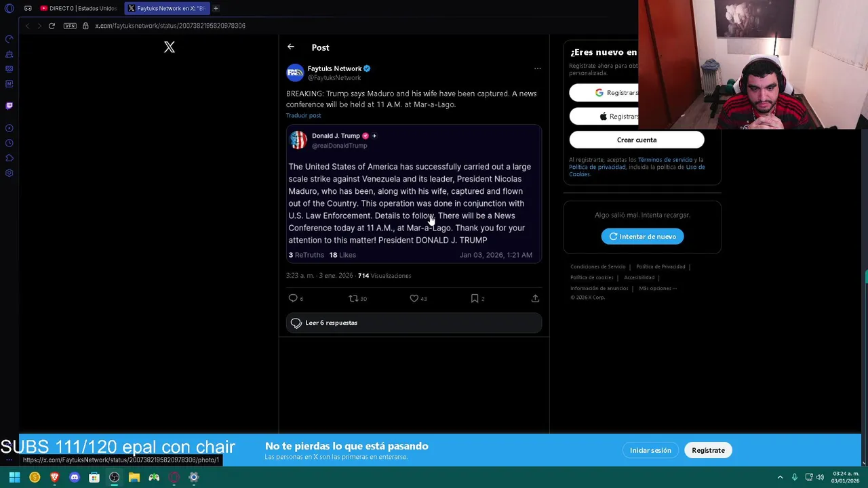Expand Más opciones in the footer

pos(658,288)
